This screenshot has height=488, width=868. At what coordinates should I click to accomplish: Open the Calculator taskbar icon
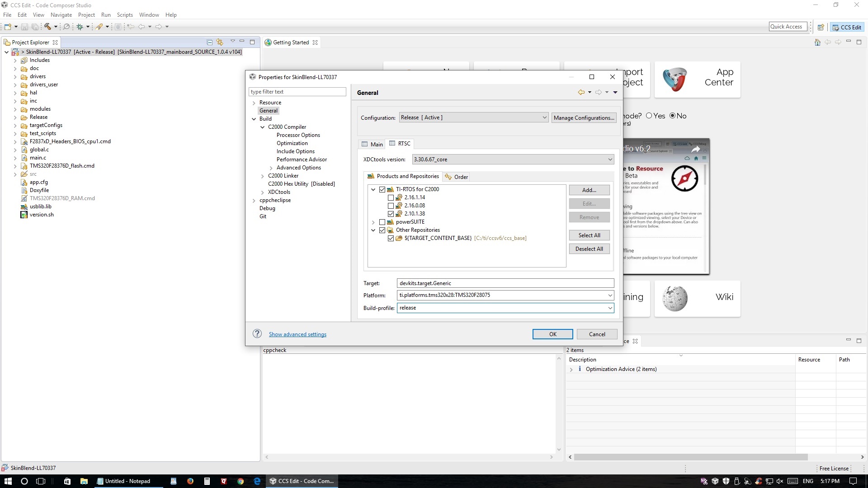(207, 481)
